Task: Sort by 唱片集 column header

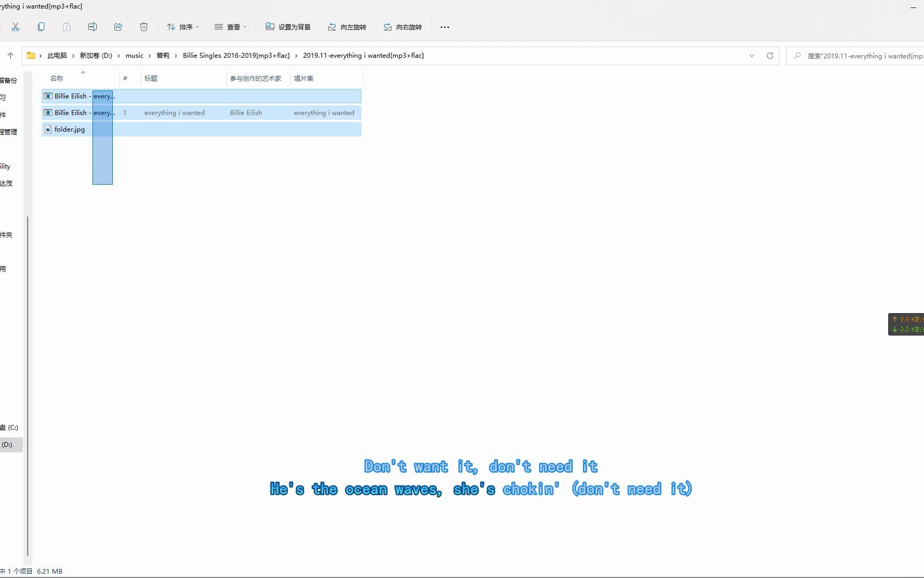Action: point(327,78)
